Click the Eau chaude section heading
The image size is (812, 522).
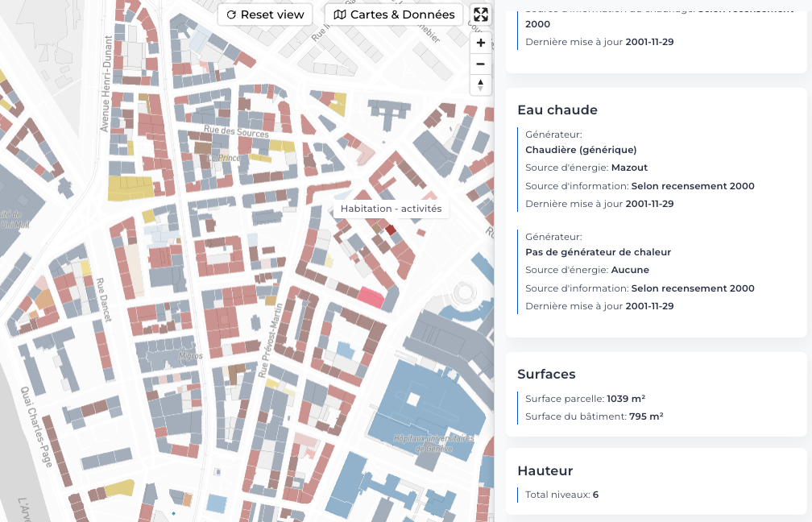[557, 110]
